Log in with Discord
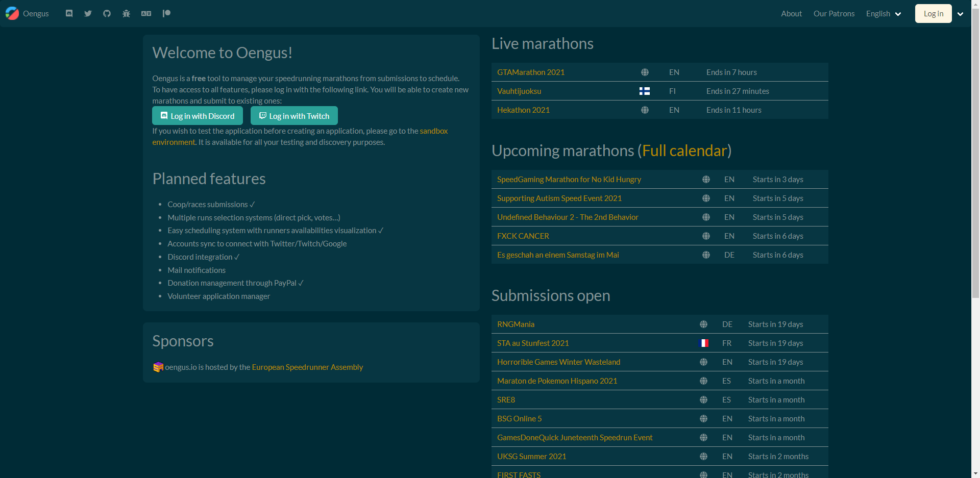Screen dimensions: 980x478 coord(198,116)
